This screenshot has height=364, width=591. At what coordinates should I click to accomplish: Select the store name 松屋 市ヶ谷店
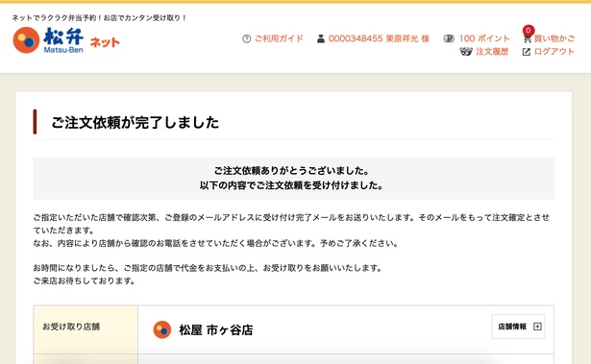pyautogui.click(x=216, y=330)
